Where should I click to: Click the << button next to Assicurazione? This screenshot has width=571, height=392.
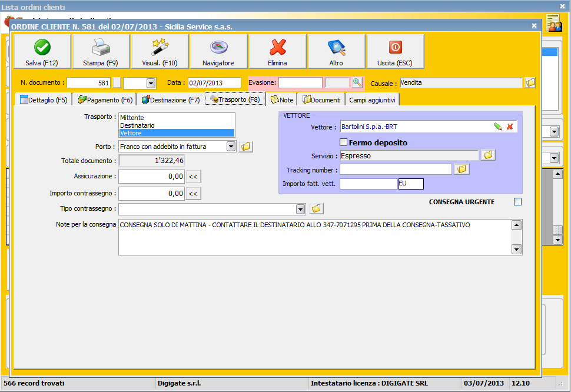[193, 177]
